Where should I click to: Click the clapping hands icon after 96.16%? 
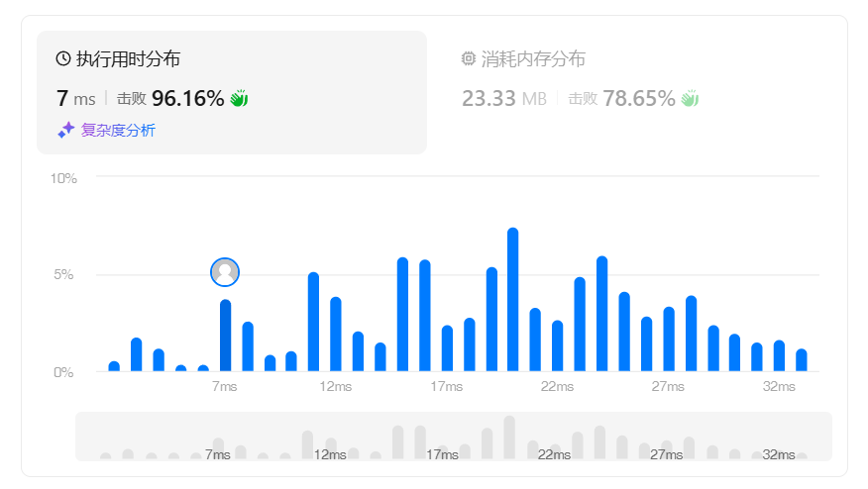coord(239,98)
